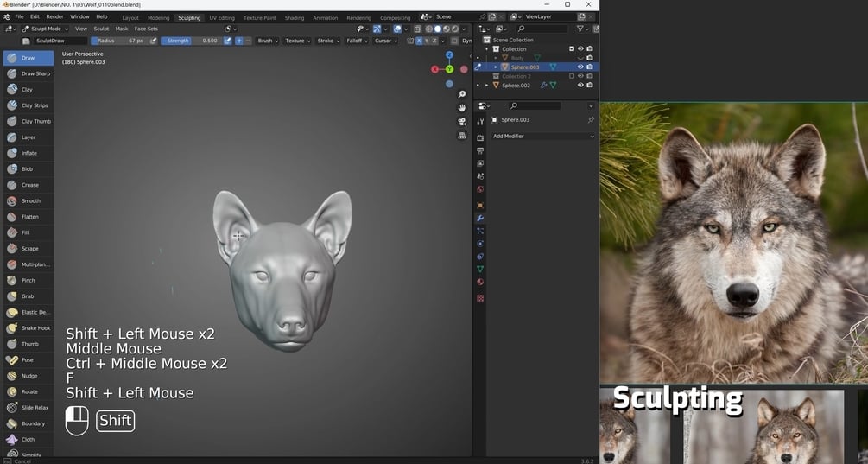868x464 pixels.
Task: Open the Tool settings properties tab
Action: coord(480,122)
